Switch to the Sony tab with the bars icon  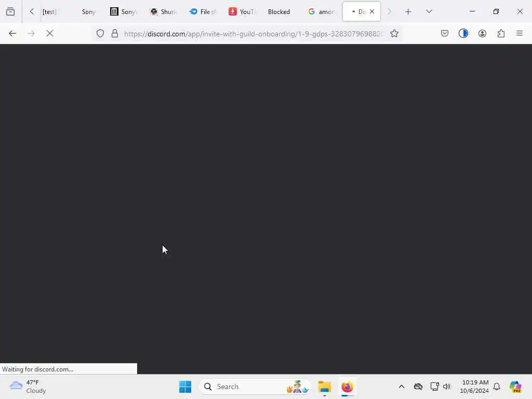(124, 12)
